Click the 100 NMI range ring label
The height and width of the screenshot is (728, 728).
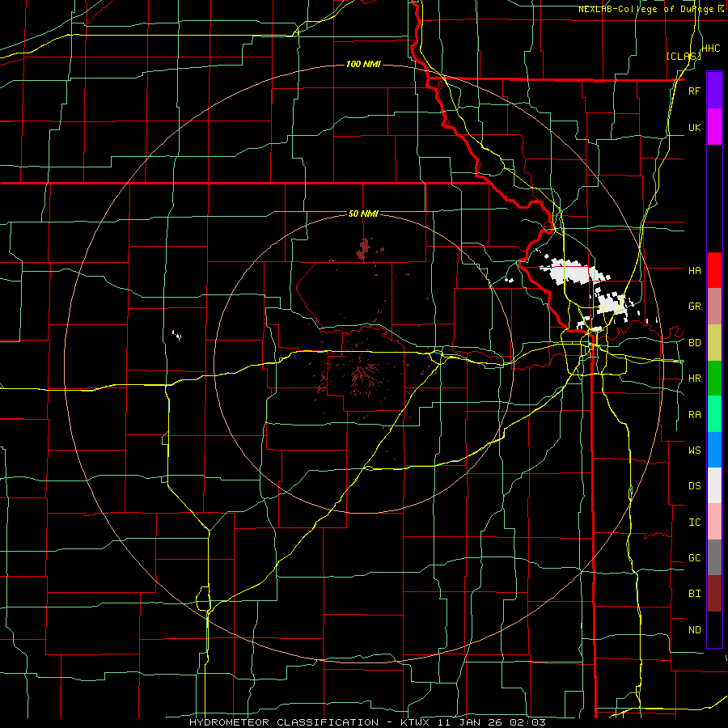[x=363, y=64]
